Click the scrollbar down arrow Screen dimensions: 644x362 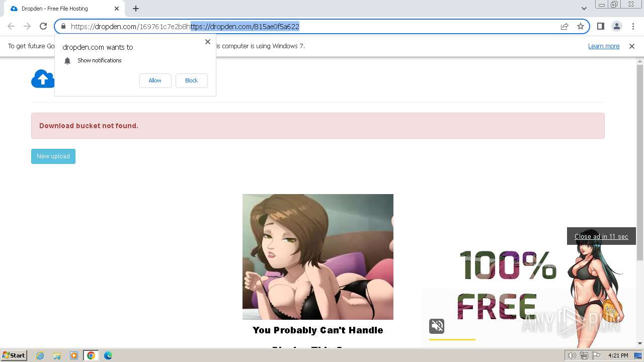[x=640, y=343]
